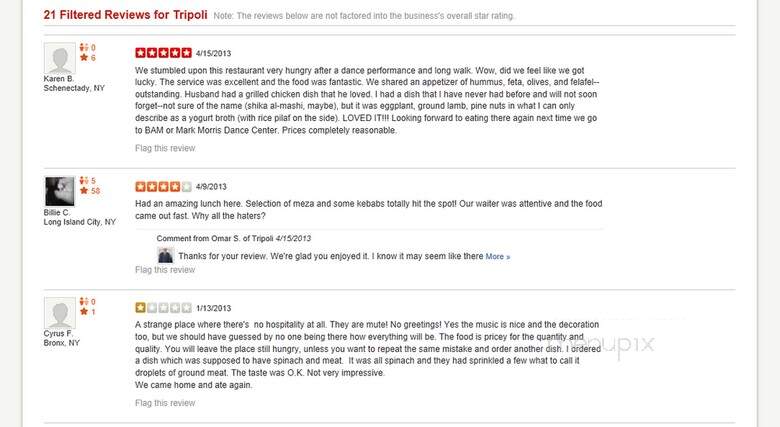Screen dimensions: 780x427
Task: Click Cyrus F.'s default avatar thumbnail
Action: pos(60,313)
